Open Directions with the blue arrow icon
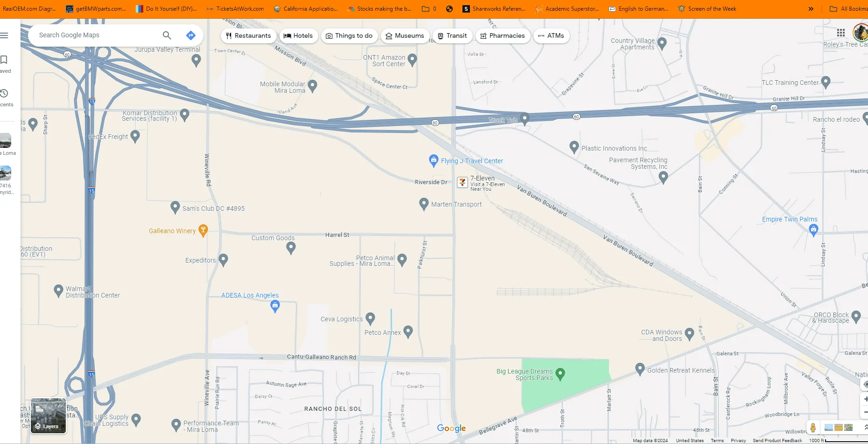Screen dimensions: 868x444 (190, 35)
